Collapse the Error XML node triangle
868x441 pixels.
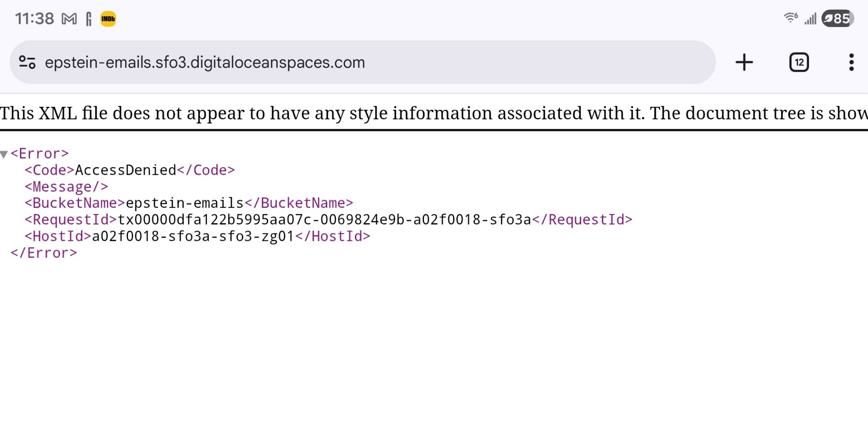[x=4, y=154]
